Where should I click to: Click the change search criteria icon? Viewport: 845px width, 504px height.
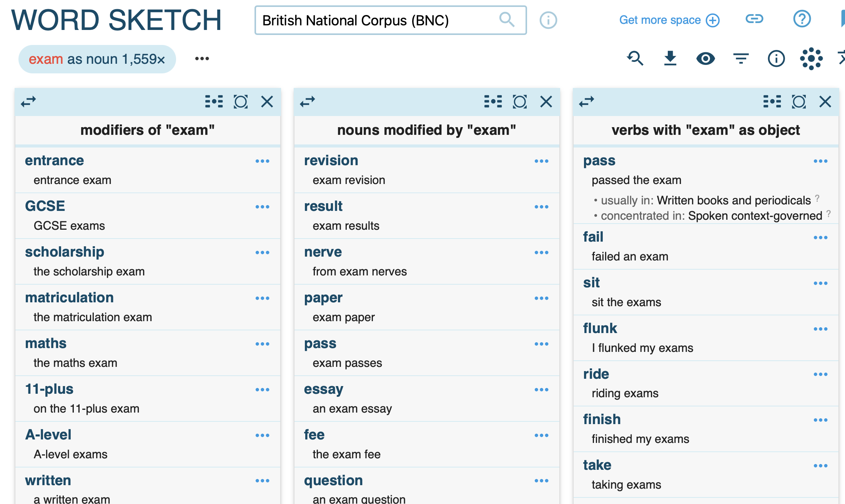[635, 58]
